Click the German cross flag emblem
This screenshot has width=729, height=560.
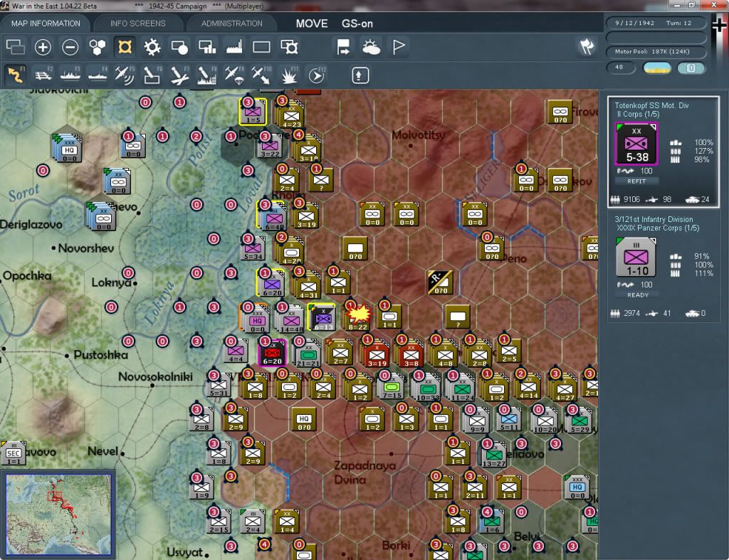(719, 26)
